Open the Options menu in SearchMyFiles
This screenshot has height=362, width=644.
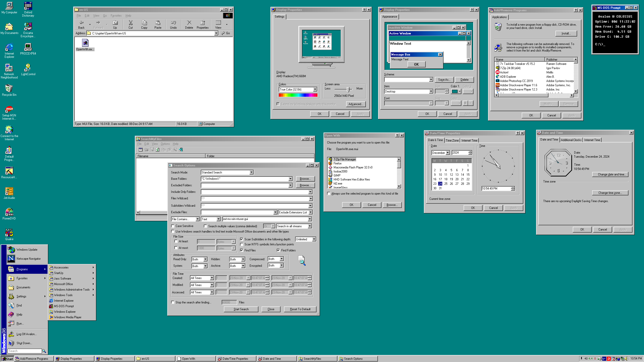click(165, 144)
